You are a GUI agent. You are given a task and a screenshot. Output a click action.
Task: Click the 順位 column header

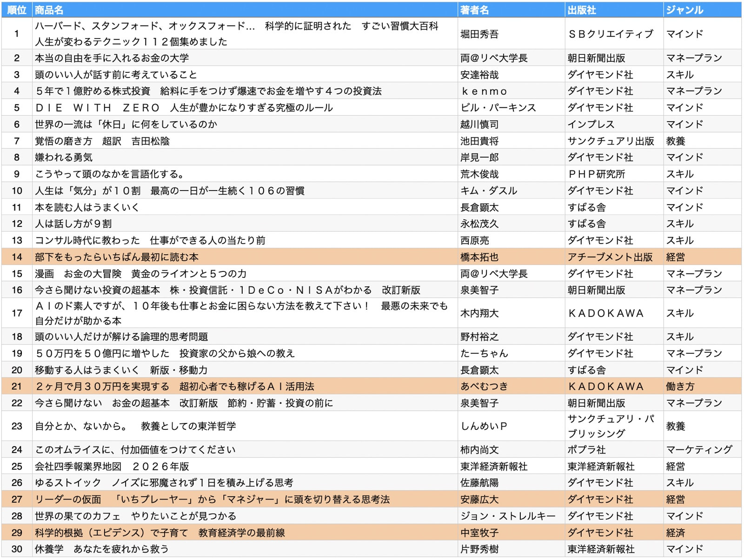coord(17,10)
